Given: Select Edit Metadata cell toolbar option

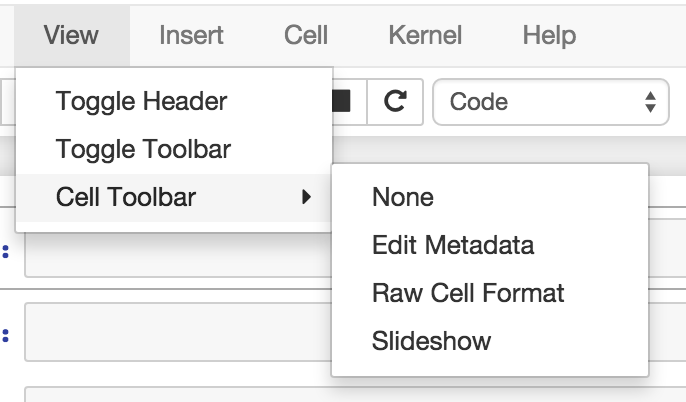Looking at the screenshot, I should (x=452, y=245).
